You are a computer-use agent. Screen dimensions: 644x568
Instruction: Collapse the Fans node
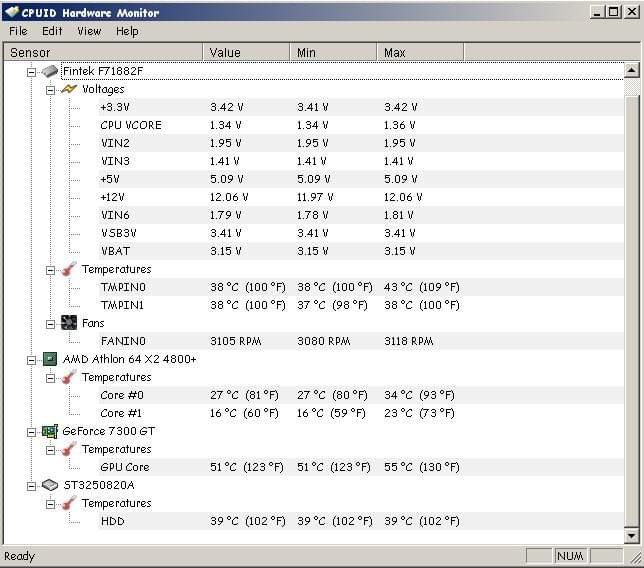(50, 324)
